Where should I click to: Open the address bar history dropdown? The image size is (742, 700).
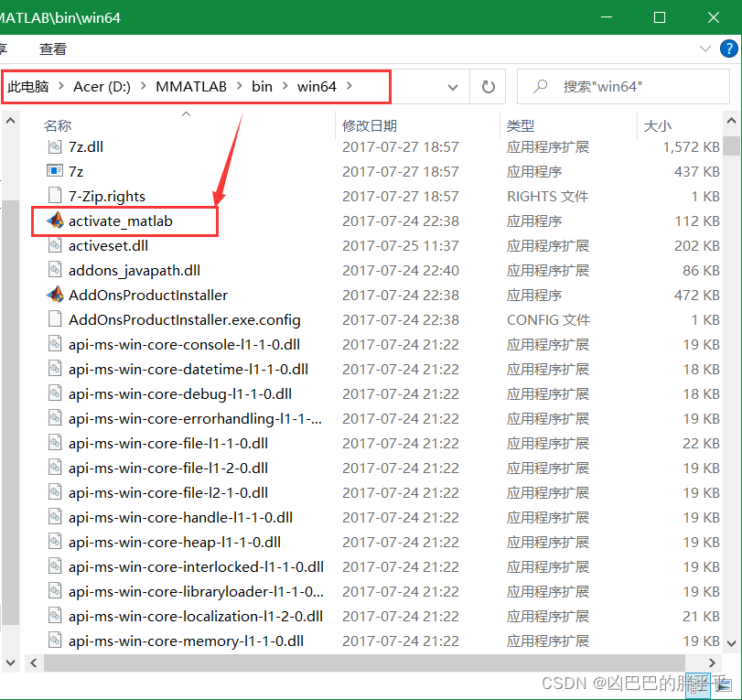tap(454, 86)
